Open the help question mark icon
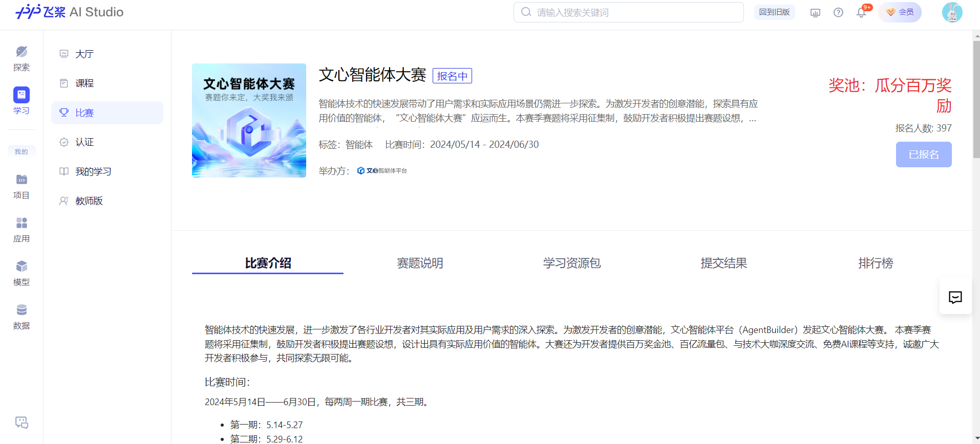The width and height of the screenshot is (980, 444). 838,12
